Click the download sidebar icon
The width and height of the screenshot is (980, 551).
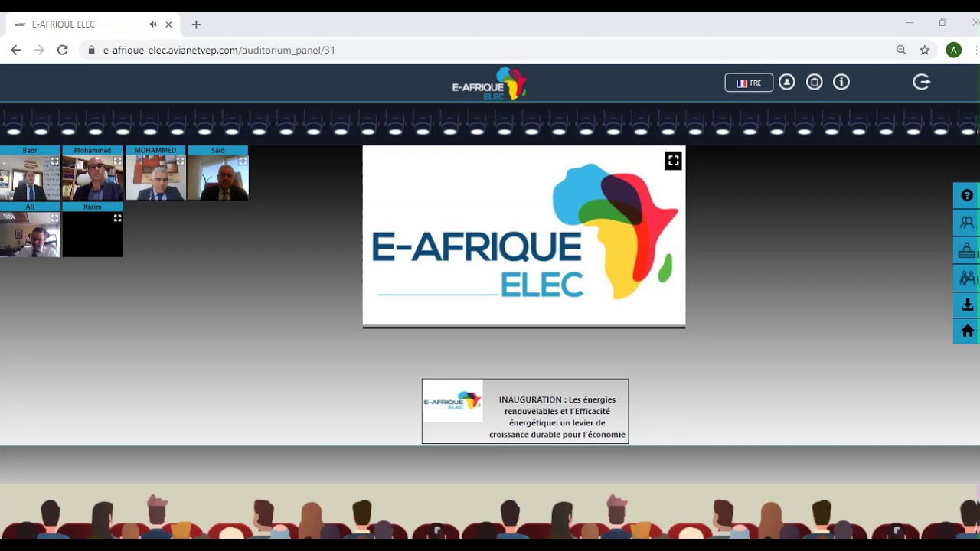point(967,305)
